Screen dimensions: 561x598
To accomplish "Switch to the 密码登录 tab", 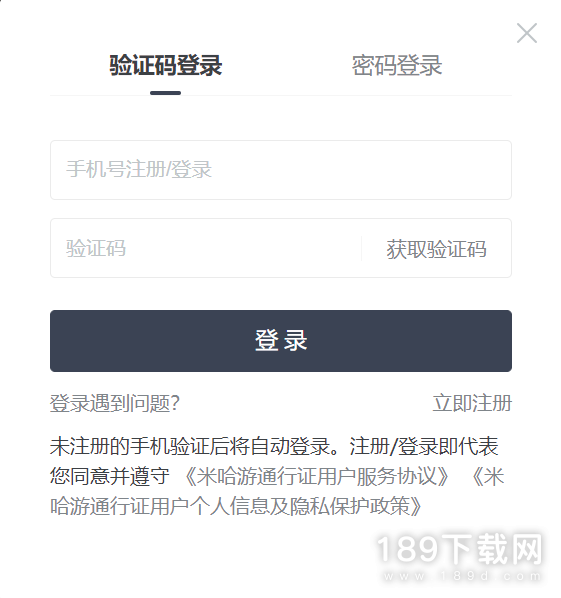I will tap(397, 66).
